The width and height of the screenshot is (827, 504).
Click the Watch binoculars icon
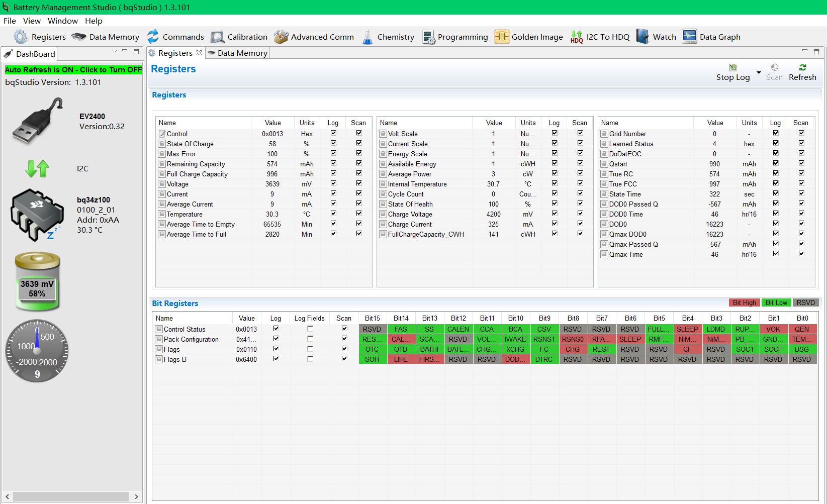click(x=642, y=37)
